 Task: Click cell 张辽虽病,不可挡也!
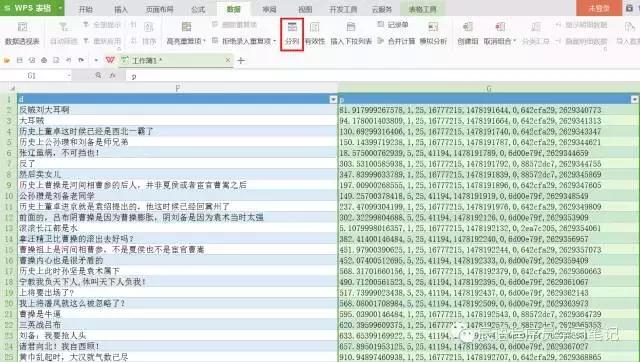[x=178, y=153]
